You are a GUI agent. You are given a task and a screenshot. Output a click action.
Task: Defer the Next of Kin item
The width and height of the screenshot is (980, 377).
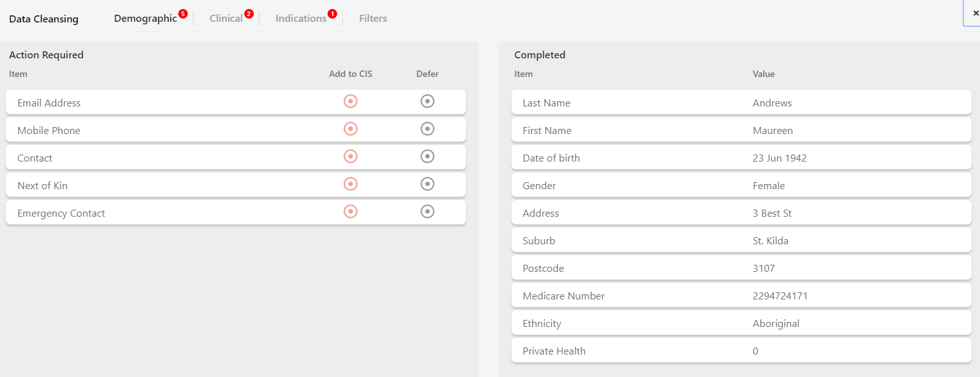[428, 184]
